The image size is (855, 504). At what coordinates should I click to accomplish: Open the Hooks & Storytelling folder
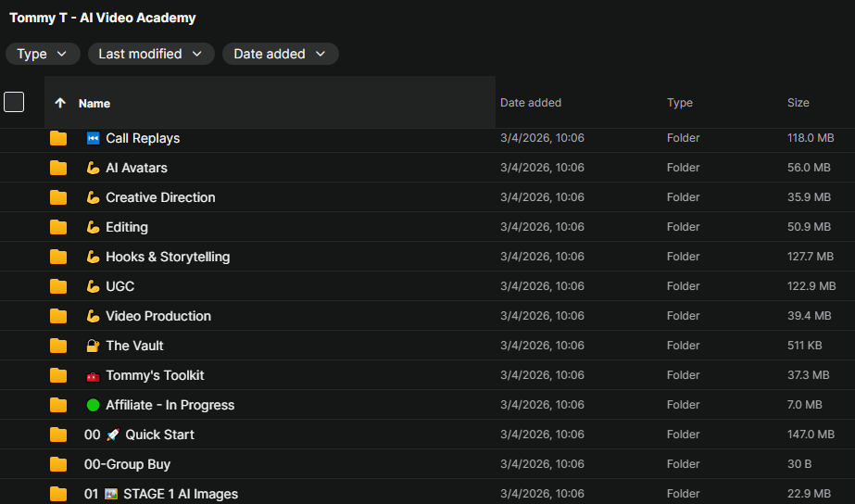coord(168,257)
